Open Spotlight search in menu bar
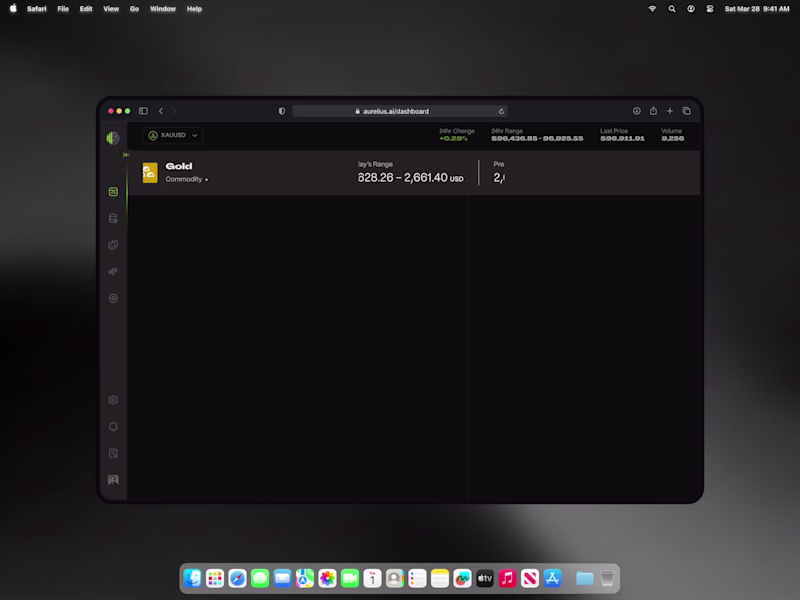 click(672, 9)
